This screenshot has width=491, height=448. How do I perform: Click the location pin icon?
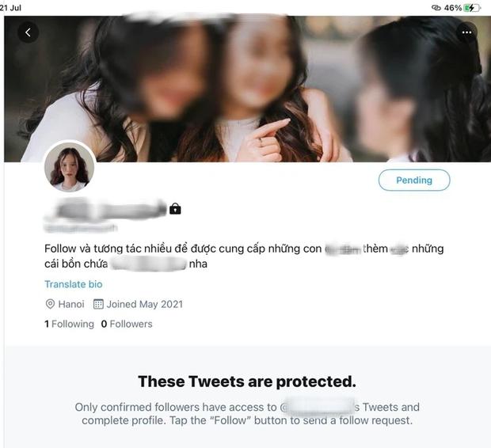pyautogui.click(x=50, y=304)
